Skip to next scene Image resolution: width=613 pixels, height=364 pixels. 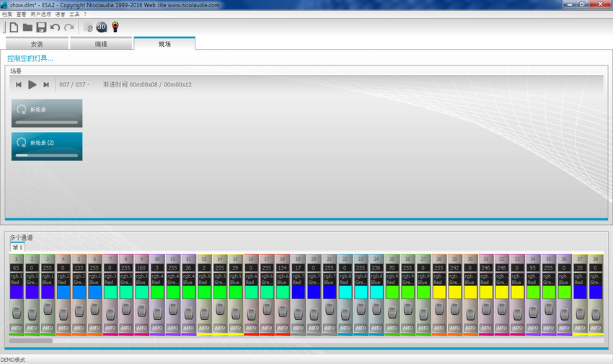46,85
